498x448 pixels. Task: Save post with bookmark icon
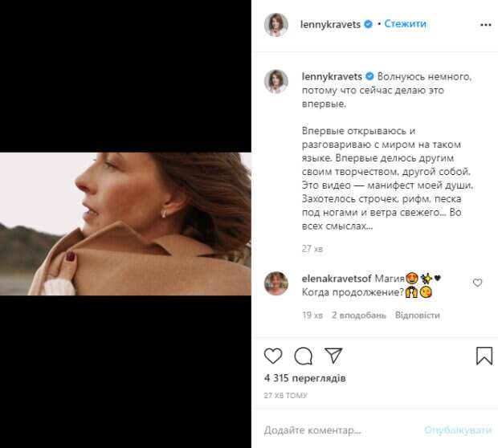pyautogui.click(x=484, y=356)
